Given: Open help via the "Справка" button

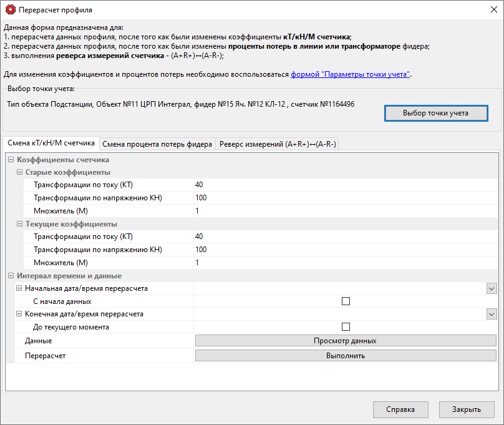Looking at the screenshot, I should tap(400, 410).
